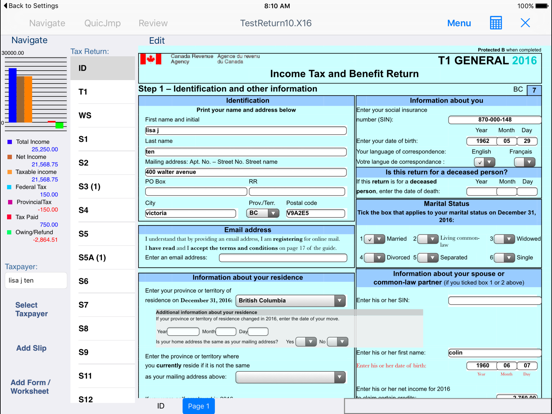Open Prov./Terr. BC dropdown

[x=263, y=213]
